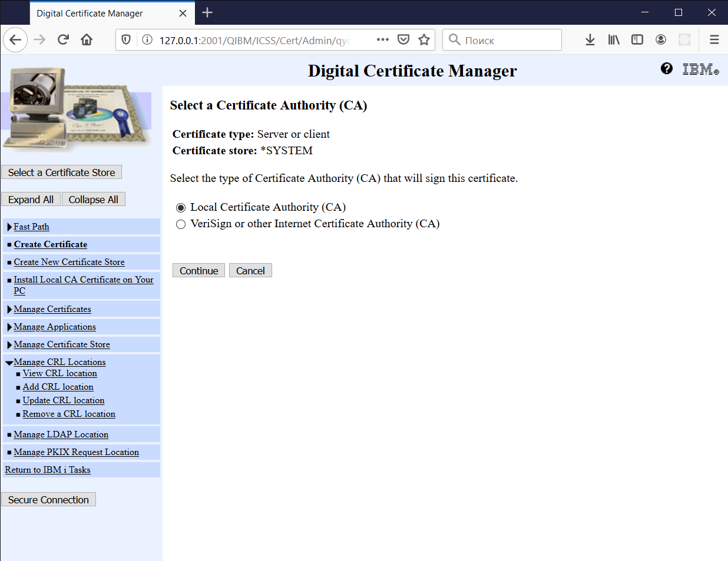Viewport: 728px width, 561px height.
Task: Go back to the previous page
Action: (15, 40)
